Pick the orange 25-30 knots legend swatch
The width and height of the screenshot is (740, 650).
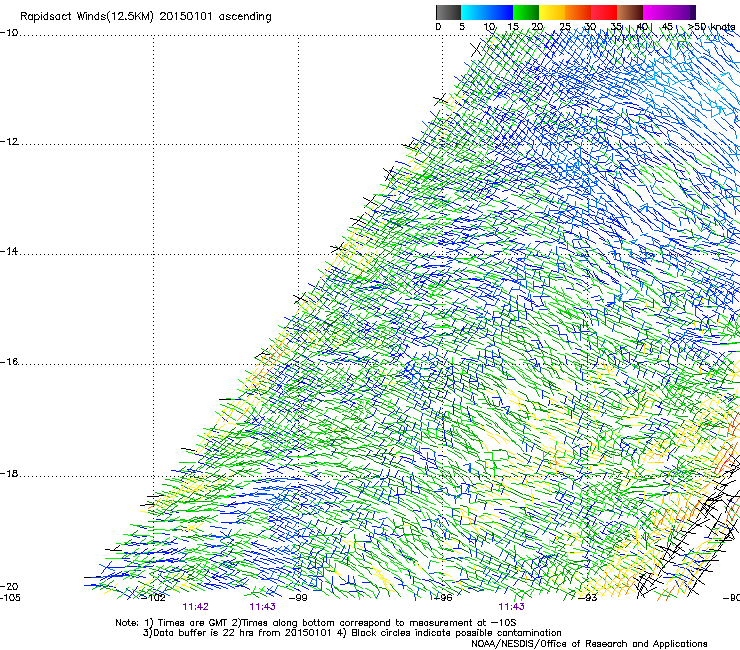coord(578,12)
